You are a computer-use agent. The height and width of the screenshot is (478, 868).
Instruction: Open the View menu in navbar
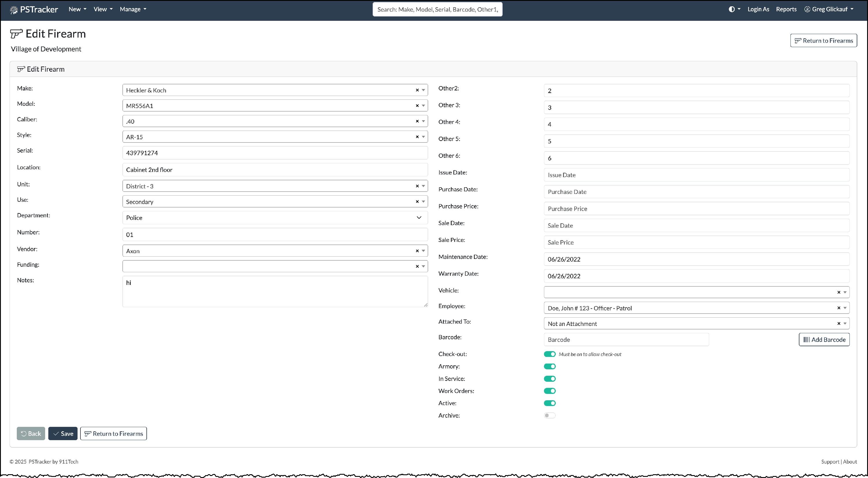103,9
